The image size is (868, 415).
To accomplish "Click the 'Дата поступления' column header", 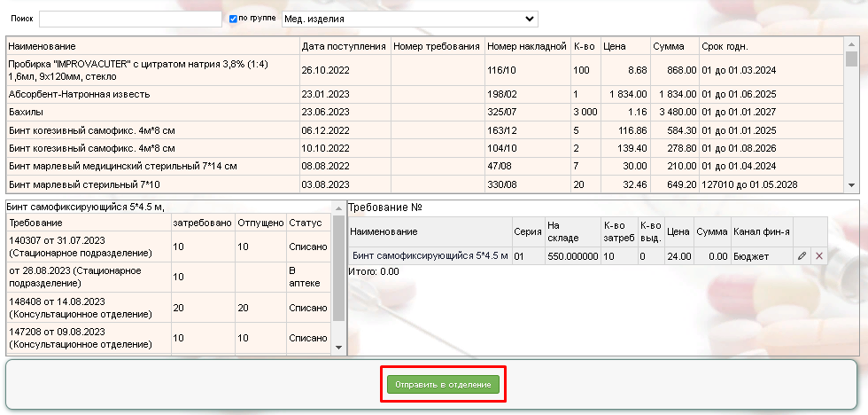I will pos(344,45).
